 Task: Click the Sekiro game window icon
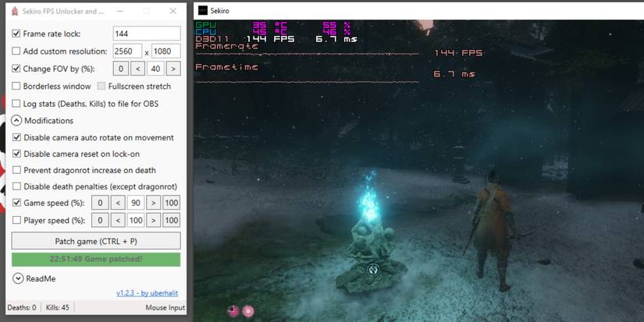203,11
